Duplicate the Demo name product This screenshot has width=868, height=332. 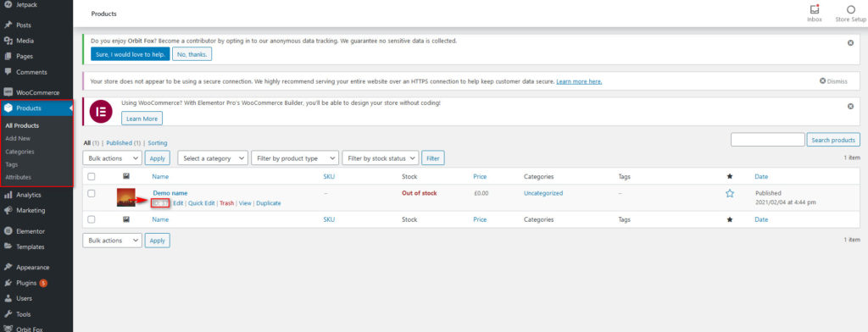269,203
